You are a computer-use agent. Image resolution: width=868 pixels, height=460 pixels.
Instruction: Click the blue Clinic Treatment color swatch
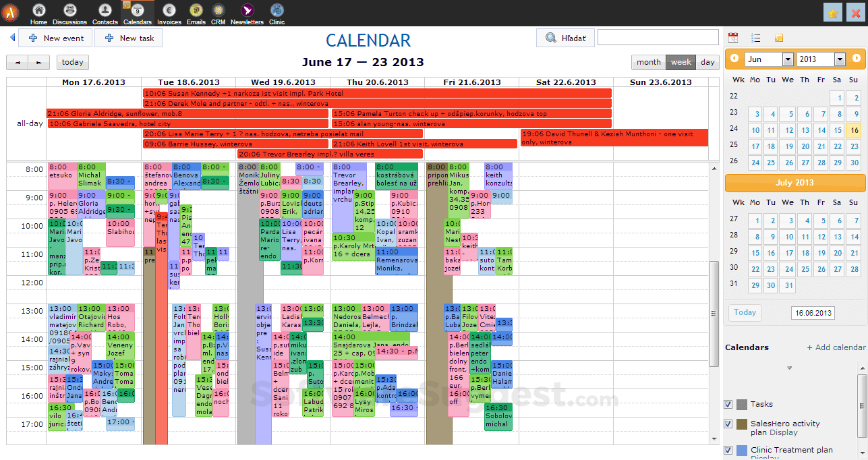pos(742,450)
